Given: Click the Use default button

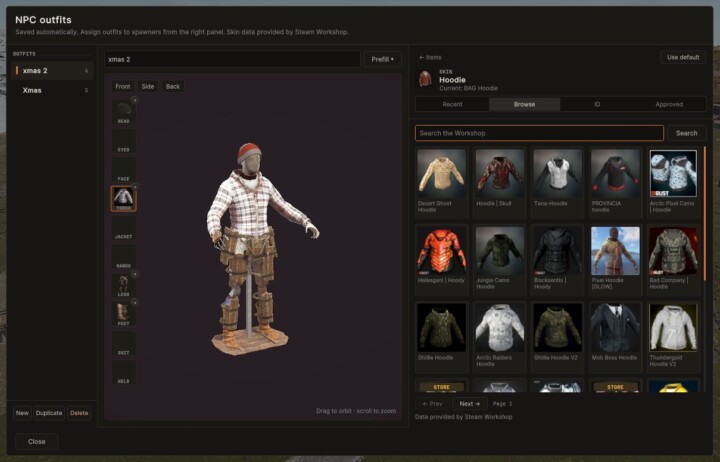Looking at the screenshot, I should 683,57.
